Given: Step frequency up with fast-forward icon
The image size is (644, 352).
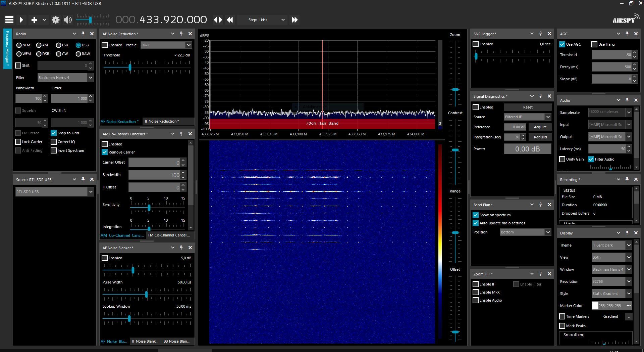Looking at the screenshot, I should [x=294, y=20].
